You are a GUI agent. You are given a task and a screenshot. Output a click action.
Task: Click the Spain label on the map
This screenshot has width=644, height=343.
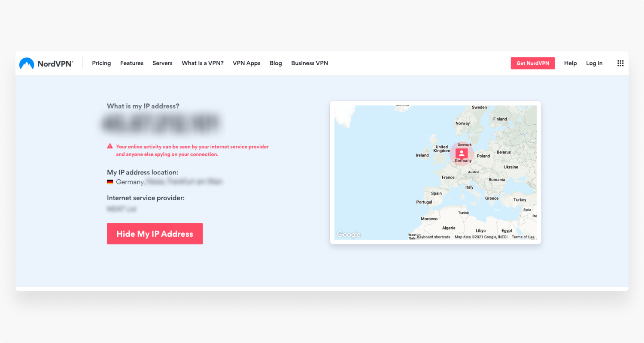[437, 193]
